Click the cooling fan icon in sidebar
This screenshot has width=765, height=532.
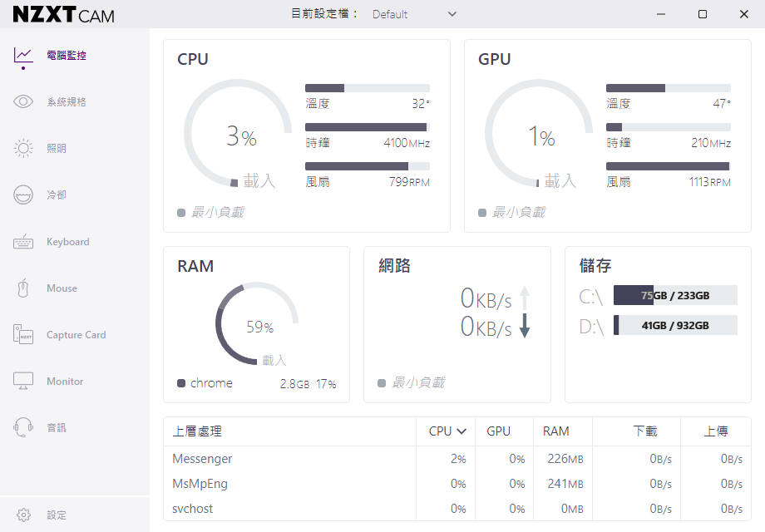pyautogui.click(x=23, y=195)
